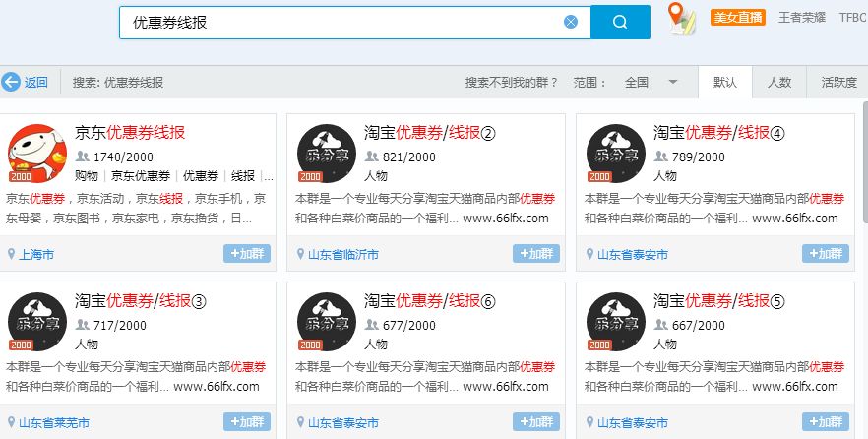Click the 淘宝优惠券/线报⑤ group avatar
This screenshot has width=868, height=439.
pyautogui.click(x=615, y=322)
